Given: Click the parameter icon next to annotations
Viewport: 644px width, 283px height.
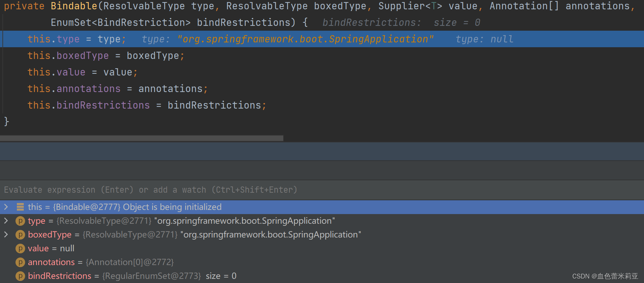Looking at the screenshot, I should [x=20, y=262].
